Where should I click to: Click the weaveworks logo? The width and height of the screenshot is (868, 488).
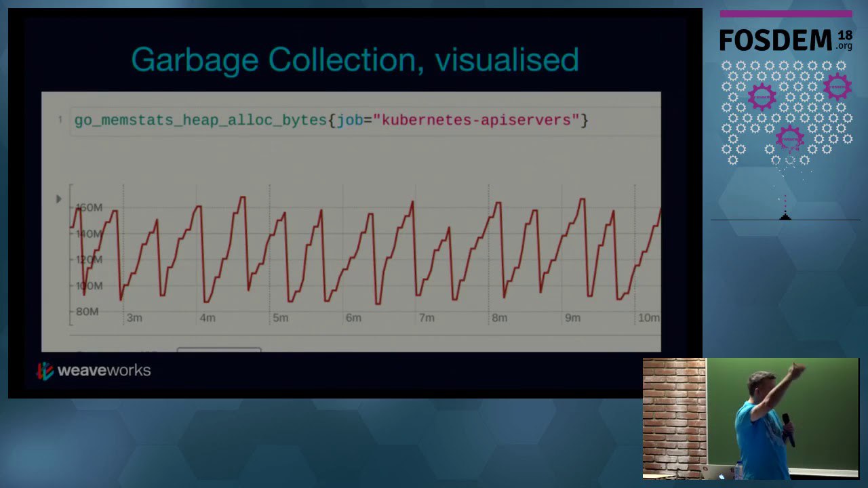94,370
